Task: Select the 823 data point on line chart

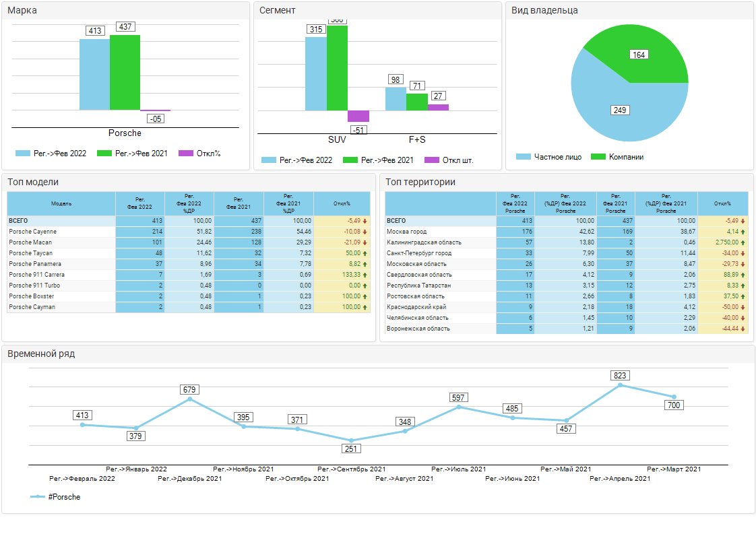Action: click(x=620, y=385)
